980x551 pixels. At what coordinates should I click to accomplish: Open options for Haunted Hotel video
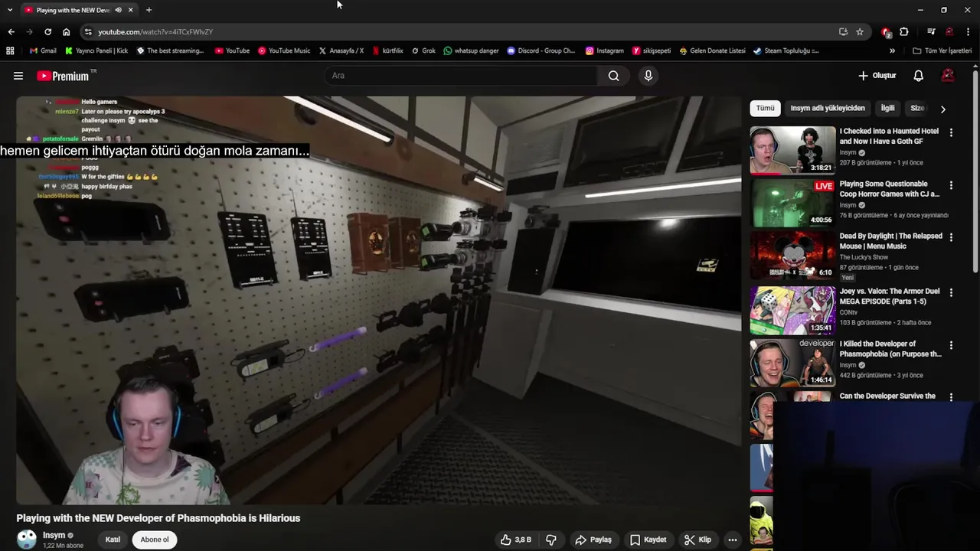coord(951,132)
